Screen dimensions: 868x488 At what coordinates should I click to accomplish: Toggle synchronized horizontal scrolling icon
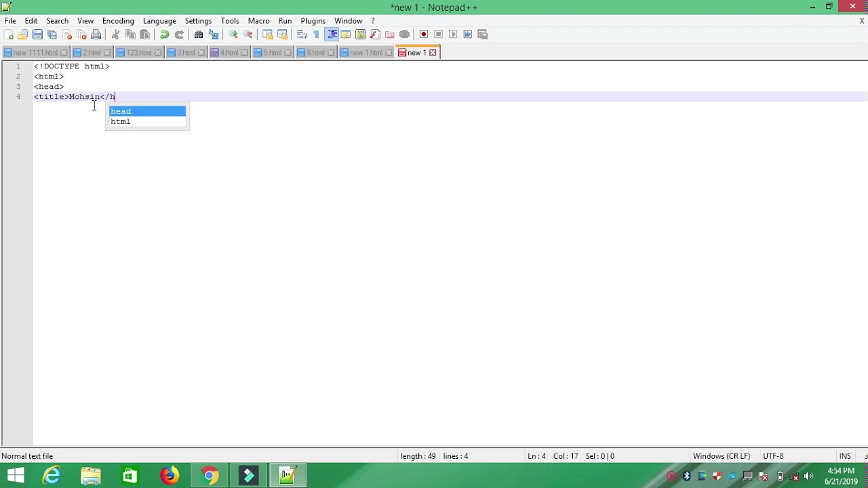283,35
